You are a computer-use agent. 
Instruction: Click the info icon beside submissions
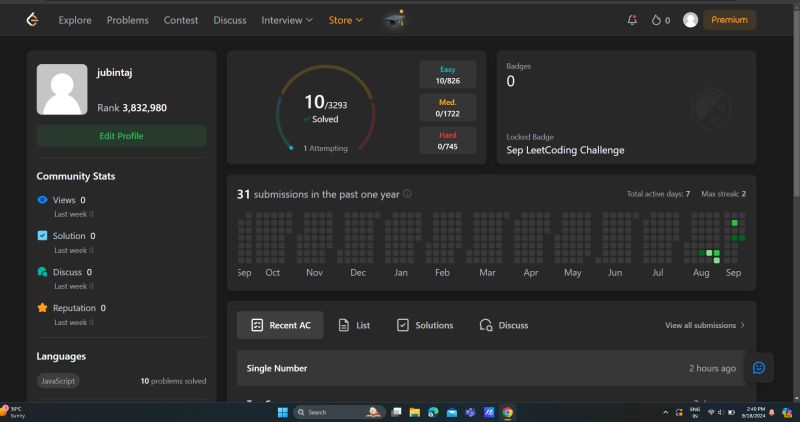407,194
